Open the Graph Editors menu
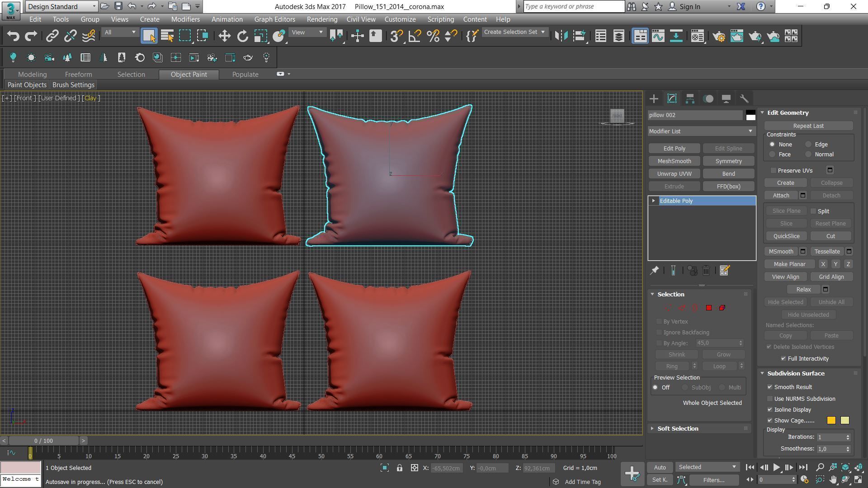 (x=274, y=19)
